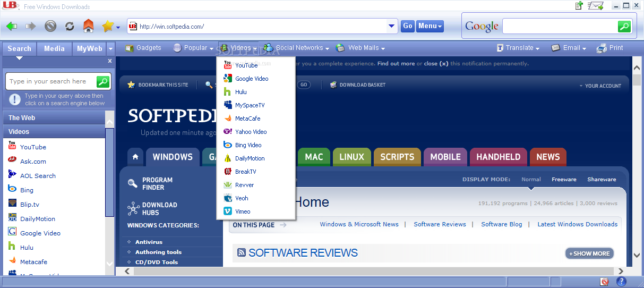Switch to the Media sidebar tab

pos(54,48)
